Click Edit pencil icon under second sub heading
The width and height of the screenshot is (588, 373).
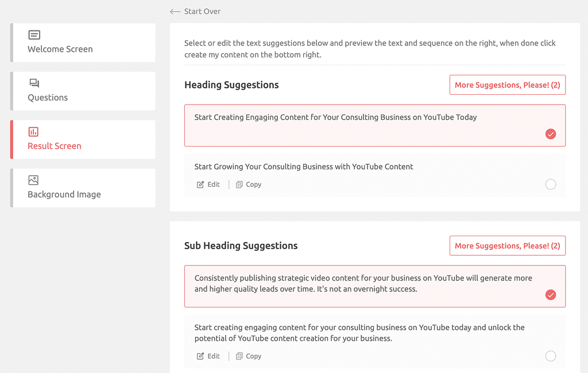(x=200, y=356)
